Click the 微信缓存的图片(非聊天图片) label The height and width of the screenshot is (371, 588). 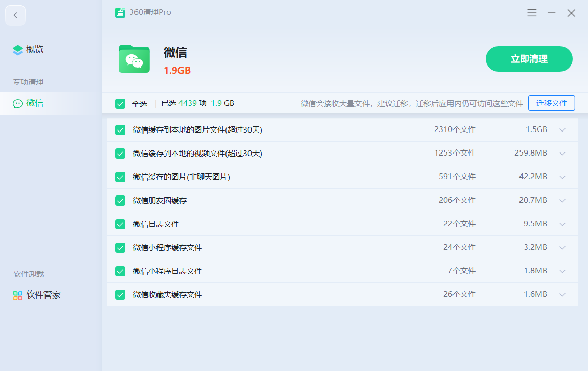[x=182, y=177]
